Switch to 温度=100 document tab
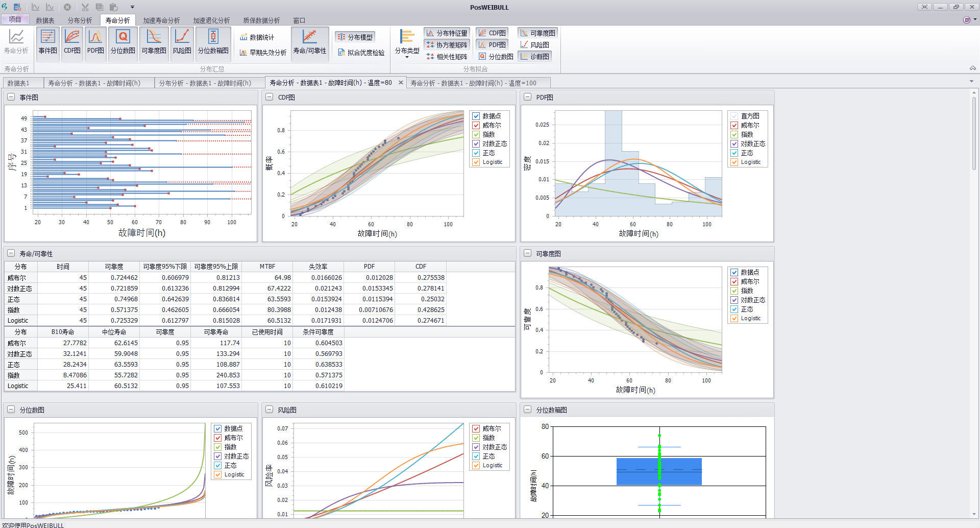The height and width of the screenshot is (528, 980). point(478,83)
